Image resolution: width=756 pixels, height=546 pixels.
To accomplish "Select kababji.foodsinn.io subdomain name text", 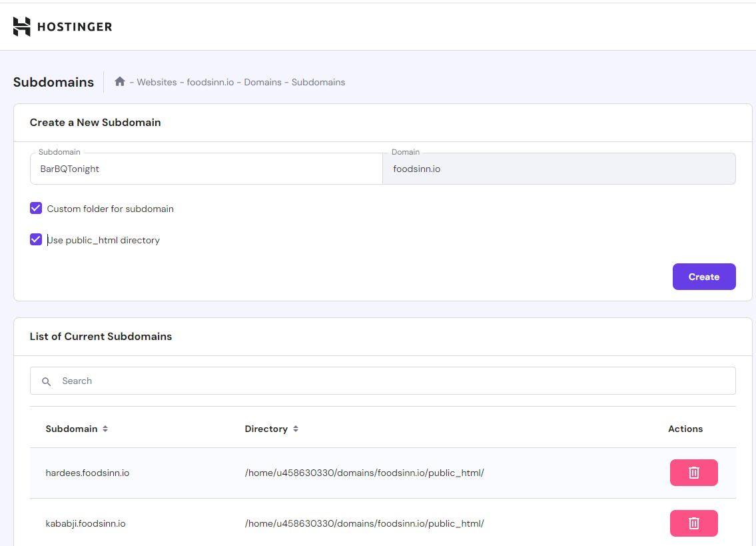I will 85,524.
